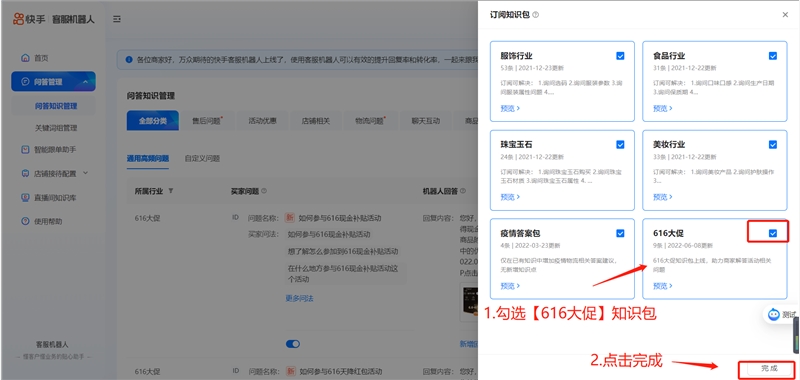
Task: Click help icon next to 订阅知识包 title
Action: 535,15
